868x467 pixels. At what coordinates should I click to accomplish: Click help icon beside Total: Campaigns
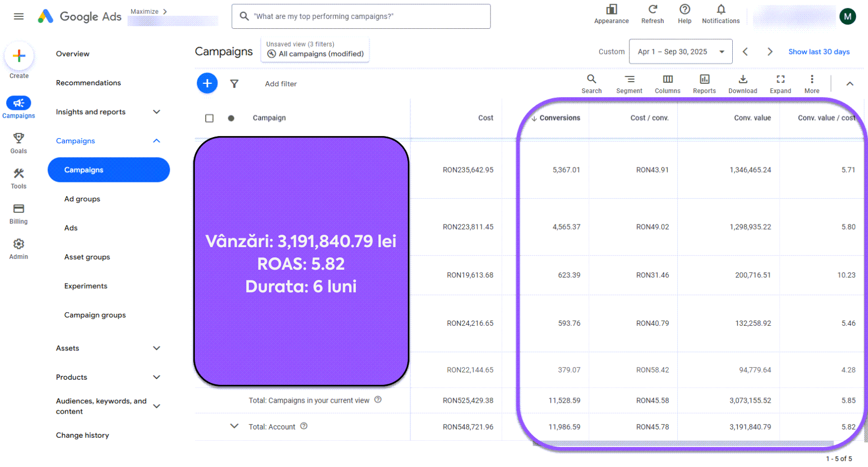pos(378,400)
